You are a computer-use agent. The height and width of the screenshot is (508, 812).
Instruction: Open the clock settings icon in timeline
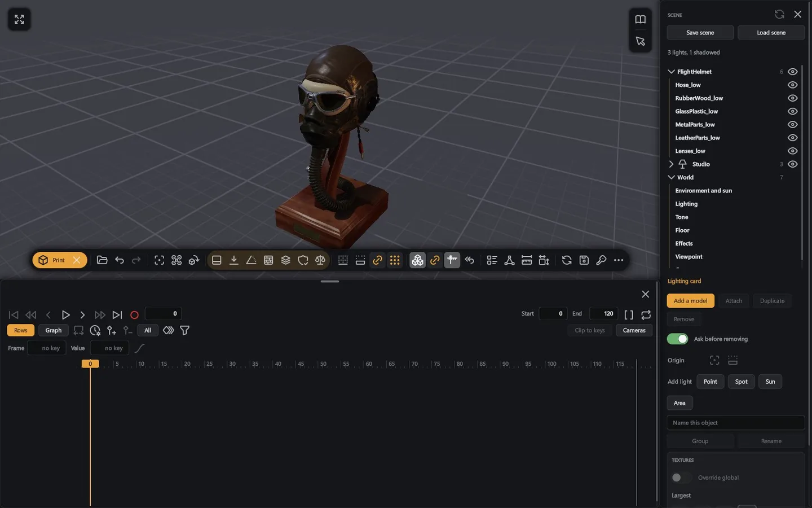pos(95,330)
